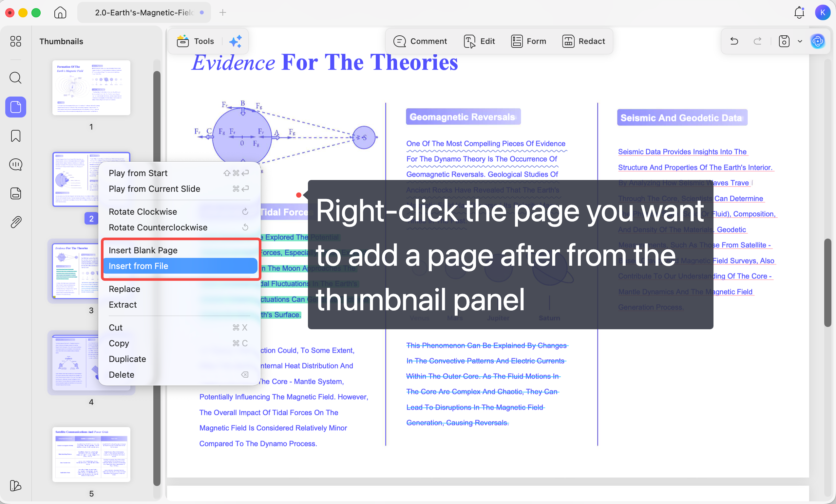The width and height of the screenshot is (836, 504).
Task: Open the bottom sidebar layers icon
Action: 16,485
